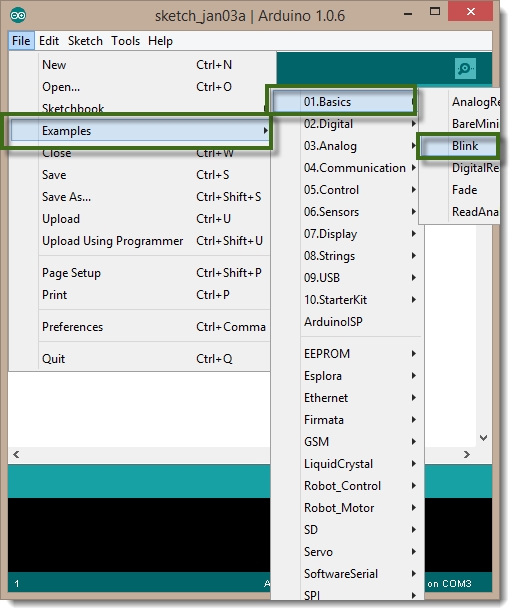Open the ReadAna... example sketch
This screenshot has width=515, height=615.
(x=460, y=212)
